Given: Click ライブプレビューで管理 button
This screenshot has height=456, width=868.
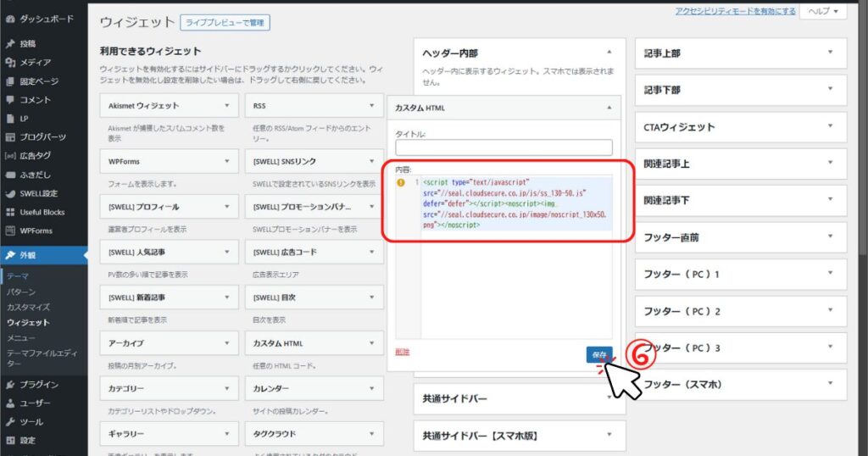Looking at the screenshot, I should point(225,23).
